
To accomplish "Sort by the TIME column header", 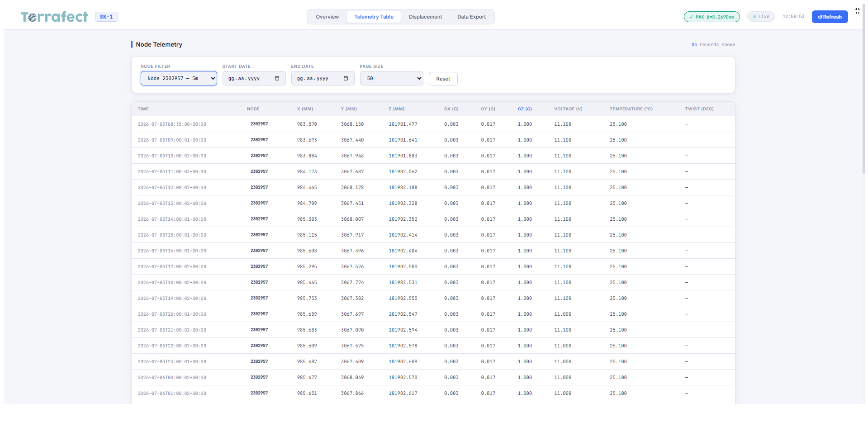I will pos(143,109).
